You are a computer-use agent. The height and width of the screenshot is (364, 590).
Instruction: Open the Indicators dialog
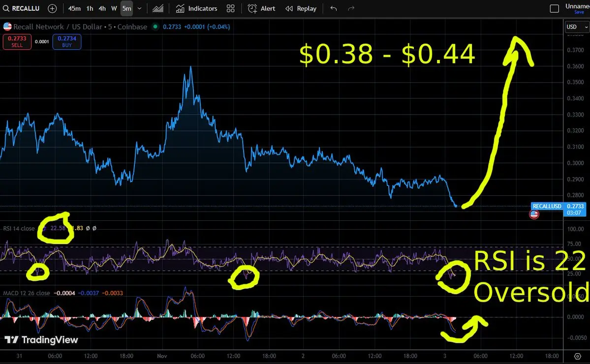(x=196, y=8)
